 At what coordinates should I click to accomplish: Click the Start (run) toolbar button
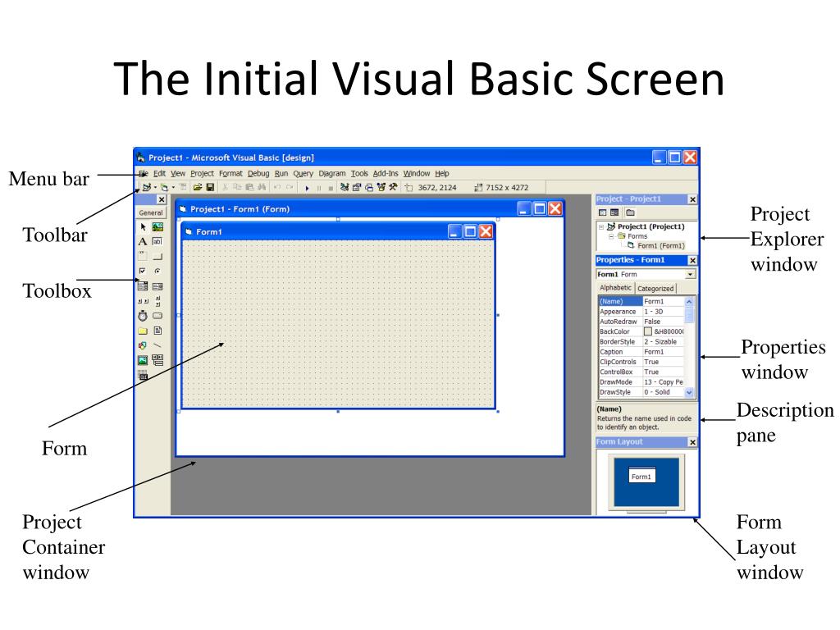point(307,188)
